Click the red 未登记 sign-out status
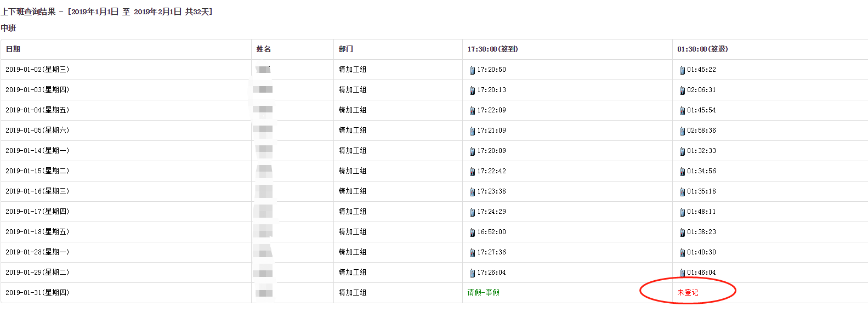Image resolution: width=868 pixels, height=312 pixels. click(688, 293)
